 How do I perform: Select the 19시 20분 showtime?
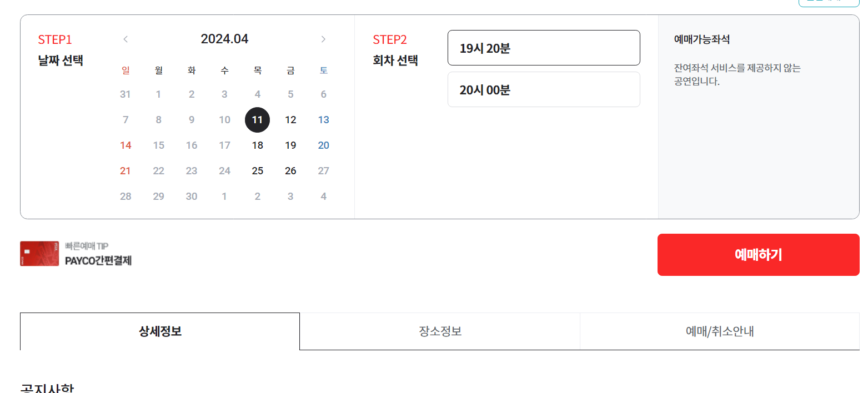coord(544,48)
